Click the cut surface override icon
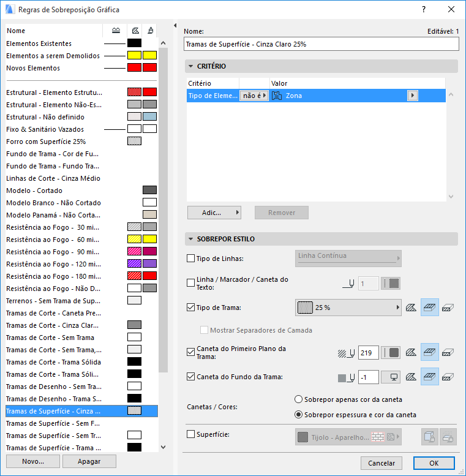Screen dimensions: 466x476 [448, 437]
